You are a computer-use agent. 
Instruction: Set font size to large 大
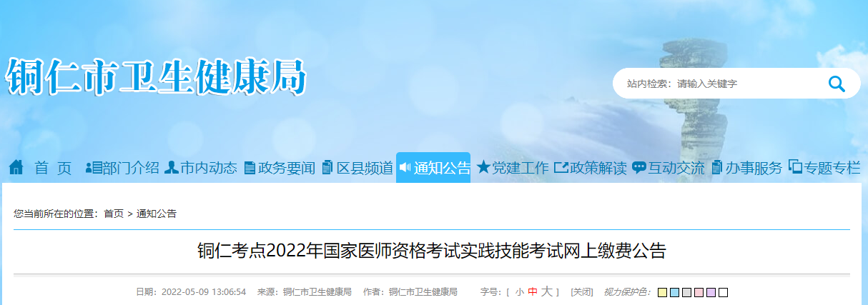pyautogui.click(x=547, y=291)
